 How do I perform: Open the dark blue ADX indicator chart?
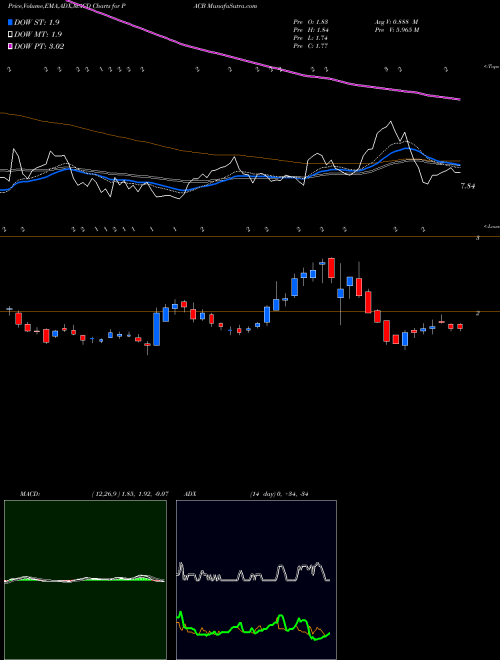(256, 580)
